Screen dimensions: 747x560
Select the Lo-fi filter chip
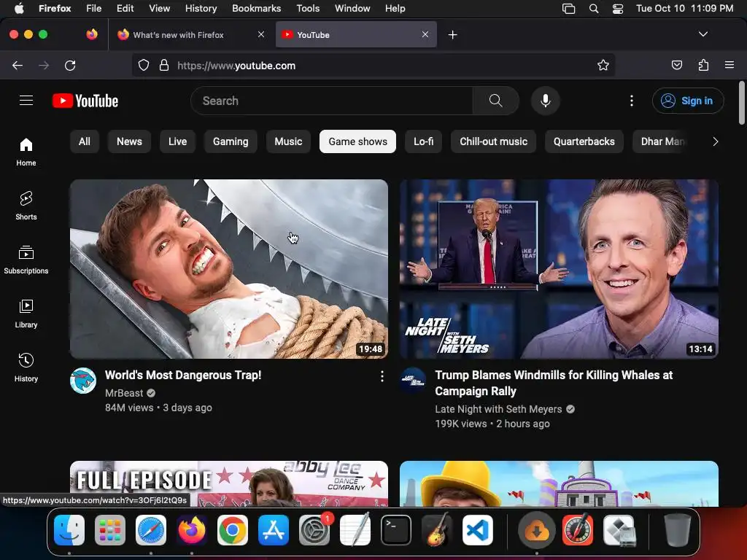[424, 141]
